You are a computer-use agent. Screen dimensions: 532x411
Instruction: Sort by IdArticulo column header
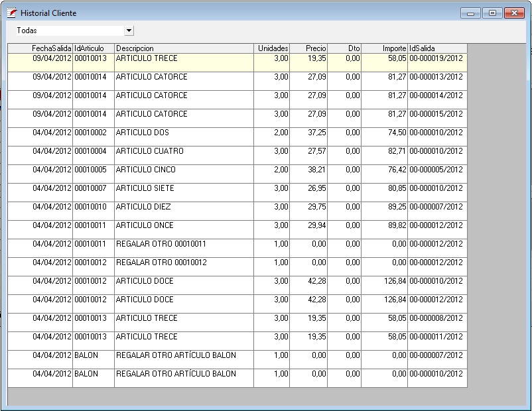click(x=94, y=48)
